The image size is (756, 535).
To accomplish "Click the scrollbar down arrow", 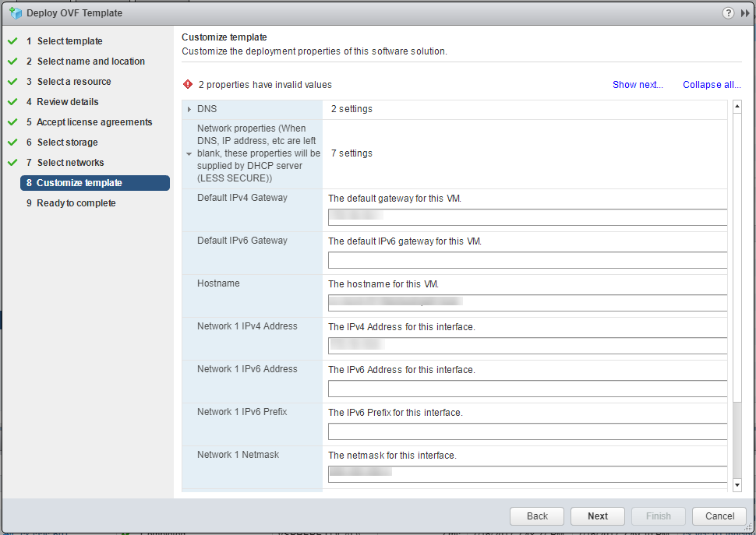I will click(737, 485).
